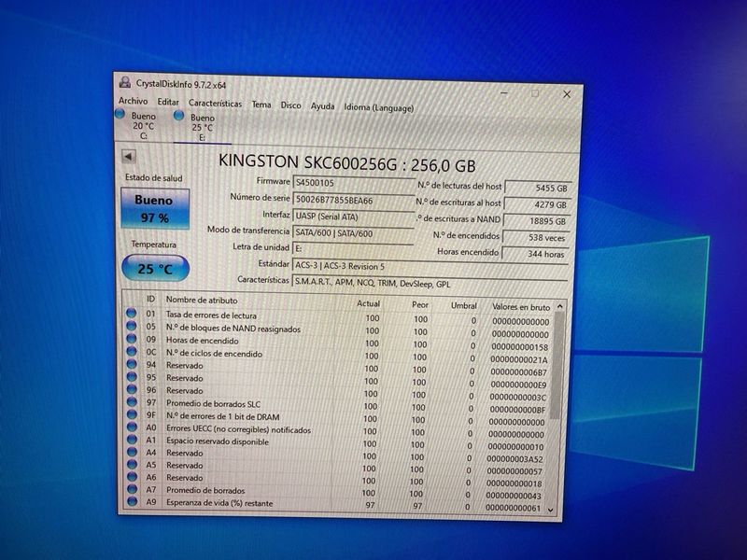The image size is (747, 560).
Task: Select row N.º de ciclos de encendido
Action: [x=338, y=356]
